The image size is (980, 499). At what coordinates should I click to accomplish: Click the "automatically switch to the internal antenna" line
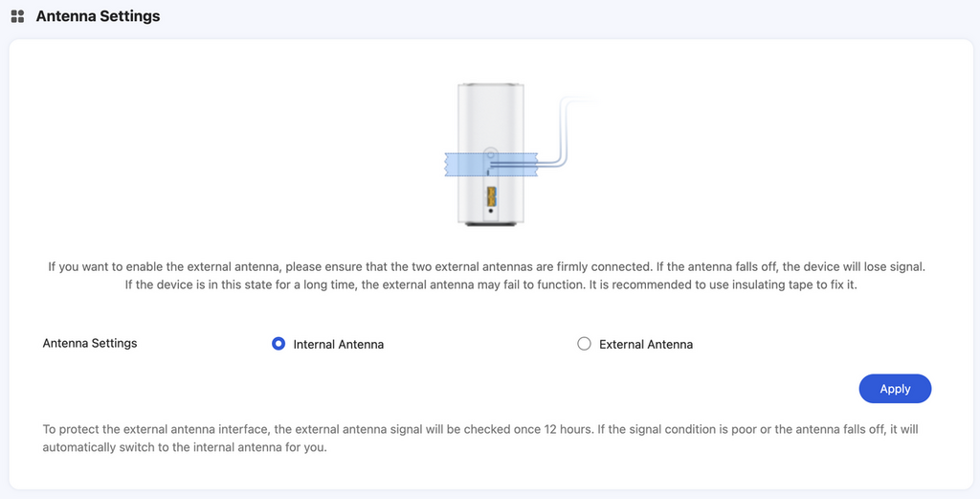click(x=186, y=448)
